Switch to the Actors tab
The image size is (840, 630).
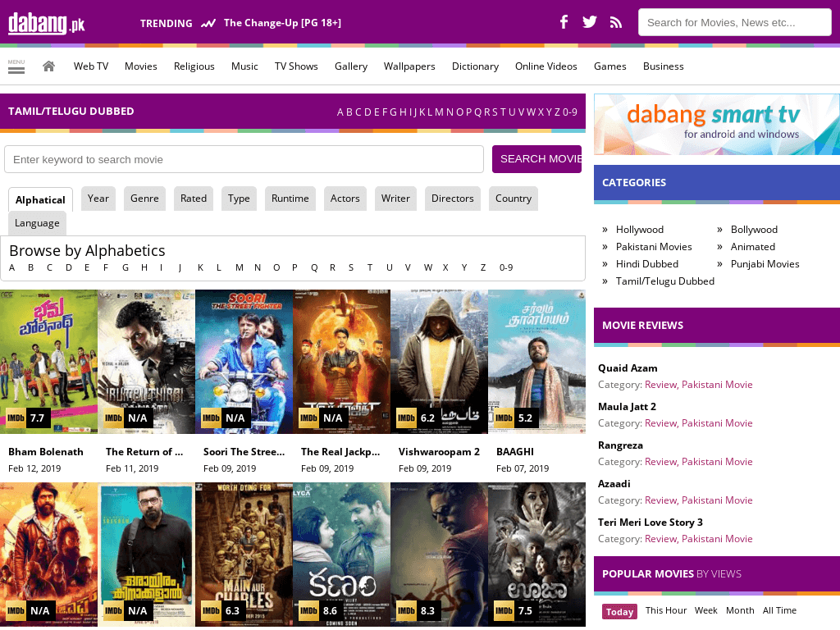pyautogui.click(x=345, y=199)
